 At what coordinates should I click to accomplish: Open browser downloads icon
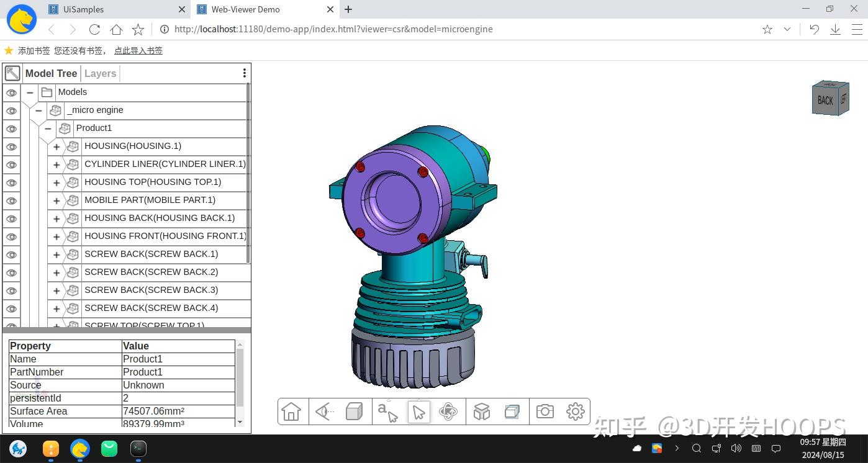(835, 29)
